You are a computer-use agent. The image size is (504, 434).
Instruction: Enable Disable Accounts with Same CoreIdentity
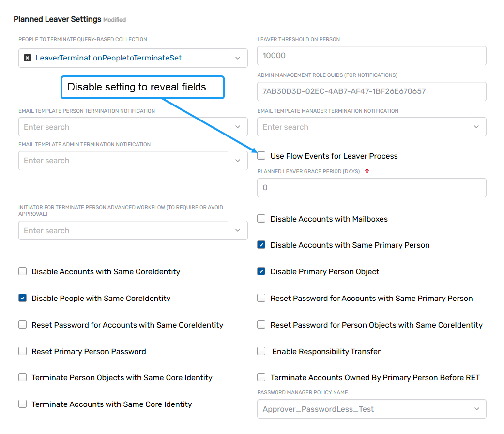click(x=22, y=271)
